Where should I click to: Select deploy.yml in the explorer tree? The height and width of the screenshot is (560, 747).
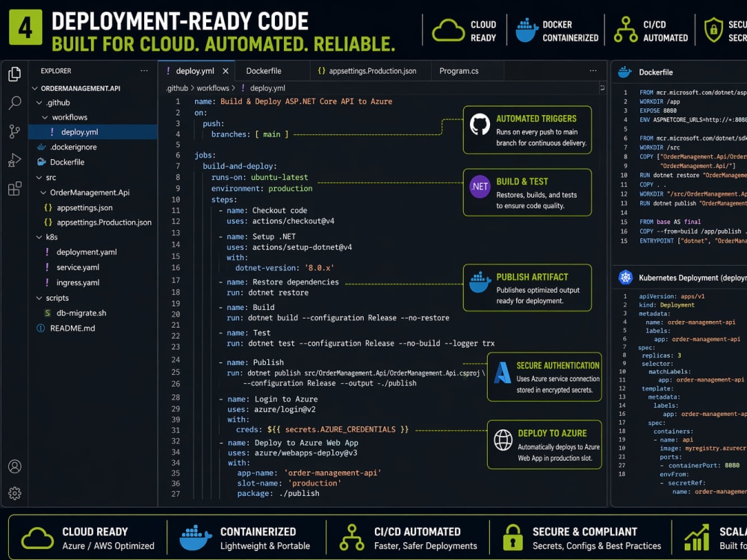click(93, 132)
